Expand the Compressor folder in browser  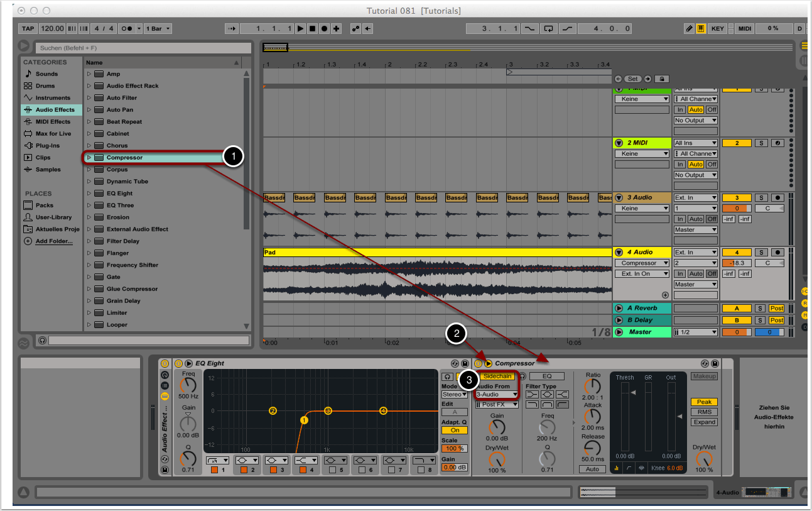click(x=89, y=158)
